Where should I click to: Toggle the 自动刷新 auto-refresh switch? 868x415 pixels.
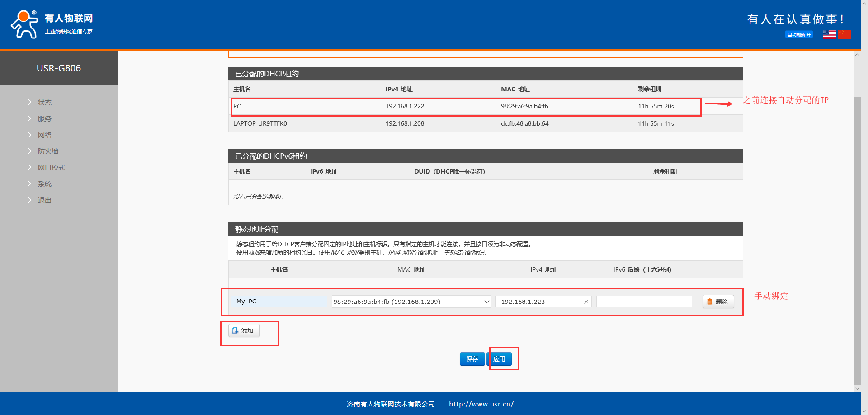[799, 35]
